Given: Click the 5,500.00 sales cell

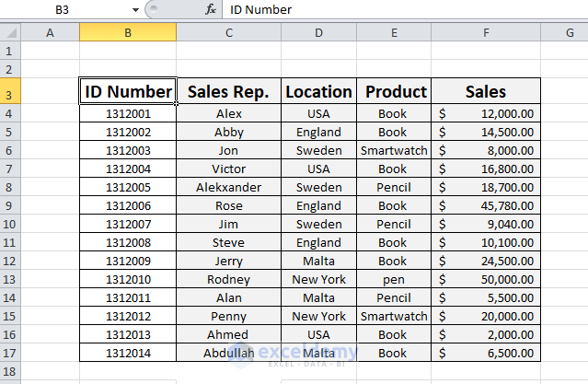Looking at the screenshot, I should (x=486, y=297).
